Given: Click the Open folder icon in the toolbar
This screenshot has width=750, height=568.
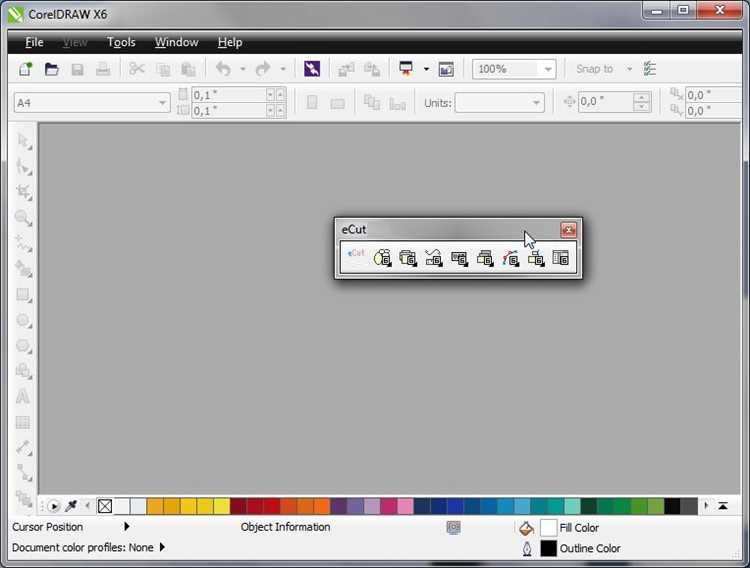Looking at the screenshot, I should point(51,69).
